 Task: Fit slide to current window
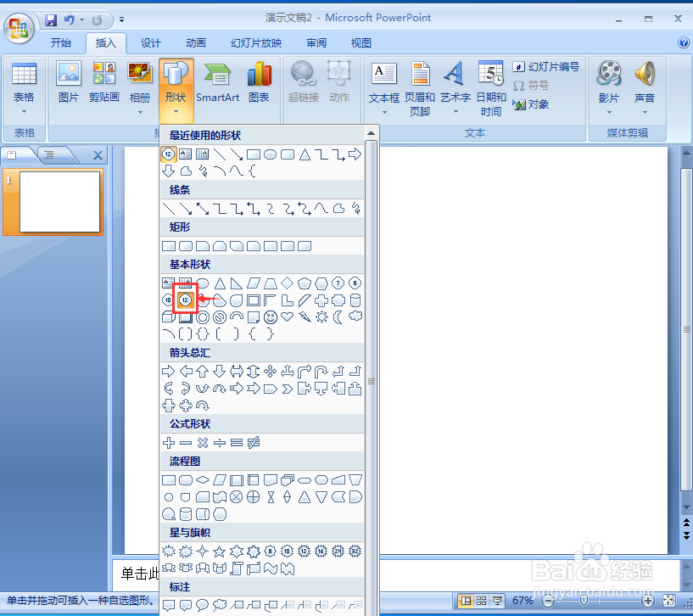(668, 601)
